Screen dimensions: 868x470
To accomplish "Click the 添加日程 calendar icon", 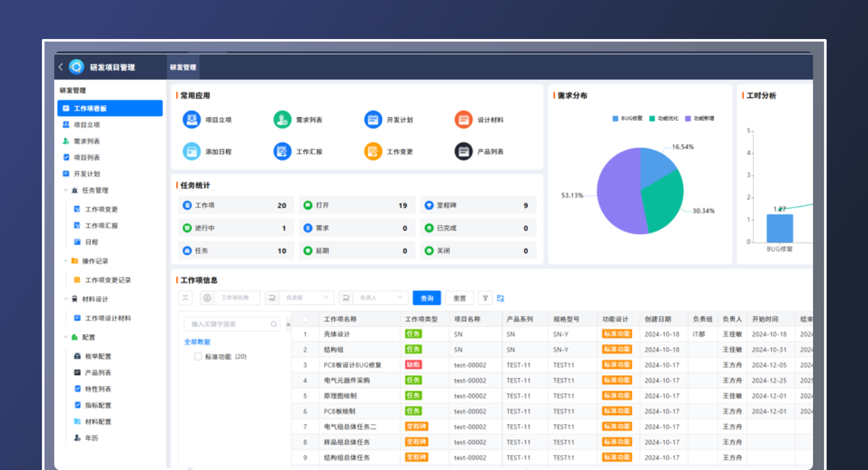I will [x=192, y=151].
